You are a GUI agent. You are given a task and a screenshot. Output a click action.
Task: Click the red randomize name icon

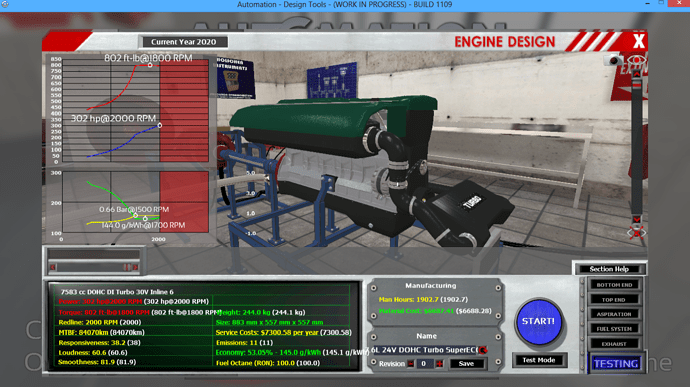pyautogui.click(x=483, y=350)
